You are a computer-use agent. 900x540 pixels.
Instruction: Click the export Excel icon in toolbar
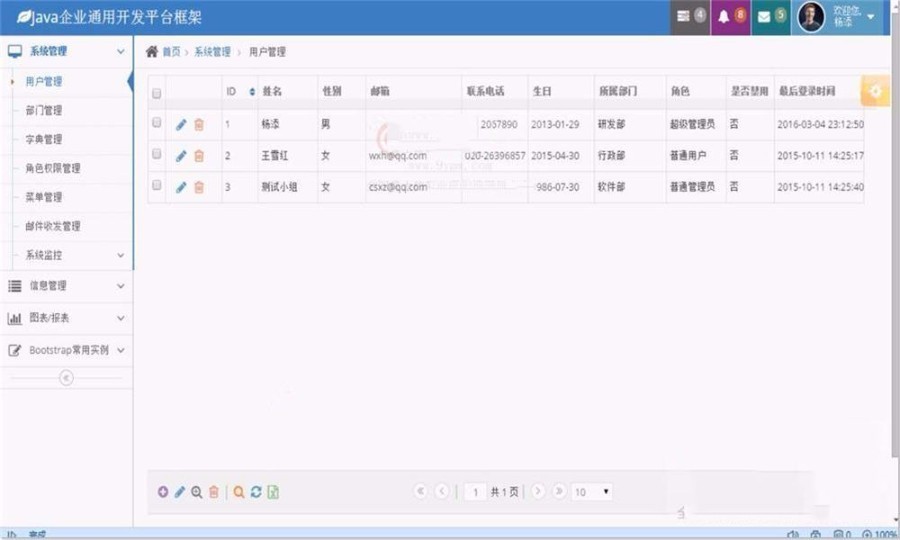pyautogui.click(x=273, y=492)
